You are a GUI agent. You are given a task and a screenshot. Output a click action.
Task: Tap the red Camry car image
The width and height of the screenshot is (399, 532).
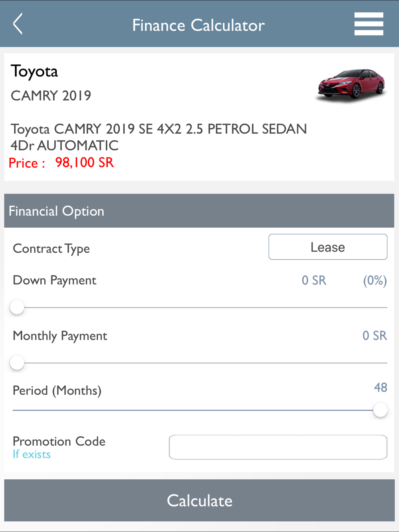tap(352, 84)
